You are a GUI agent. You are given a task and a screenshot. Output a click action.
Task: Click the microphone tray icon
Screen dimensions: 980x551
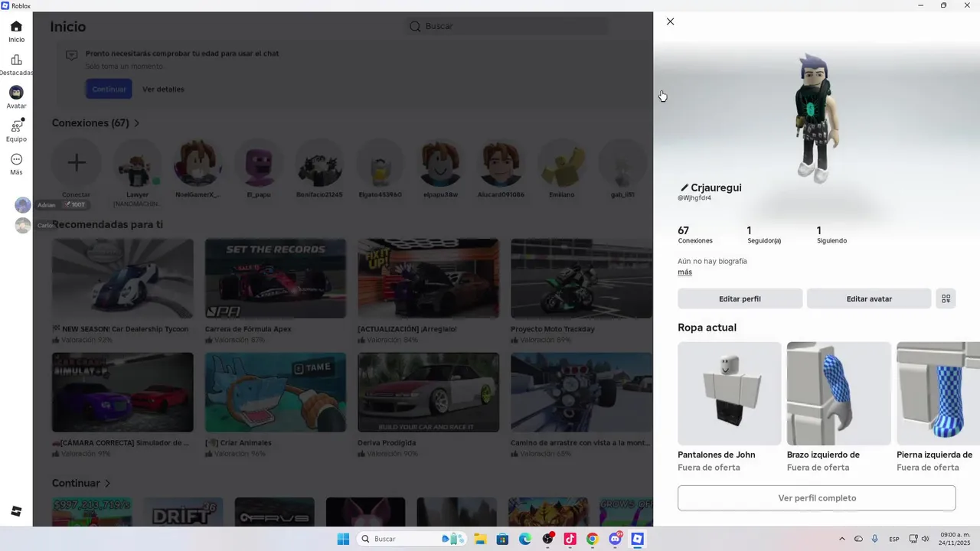pyautogui.click(x=874, y=539)
